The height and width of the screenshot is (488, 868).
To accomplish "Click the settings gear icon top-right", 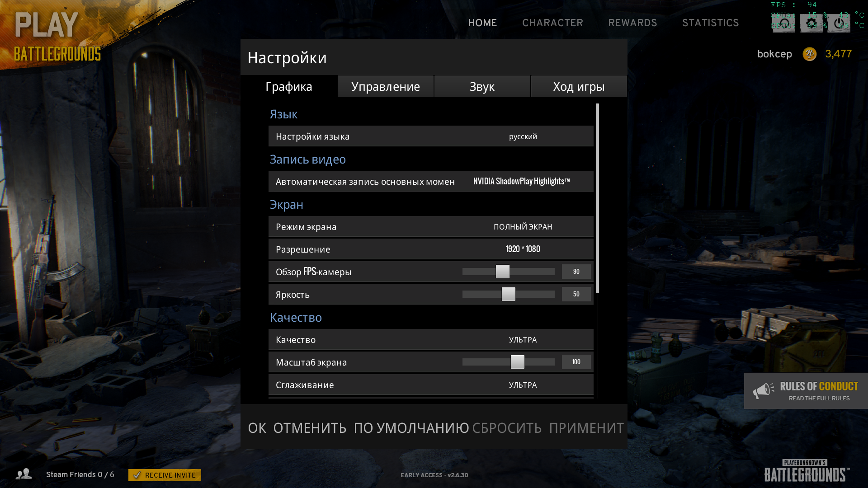I will click(811, 23).
